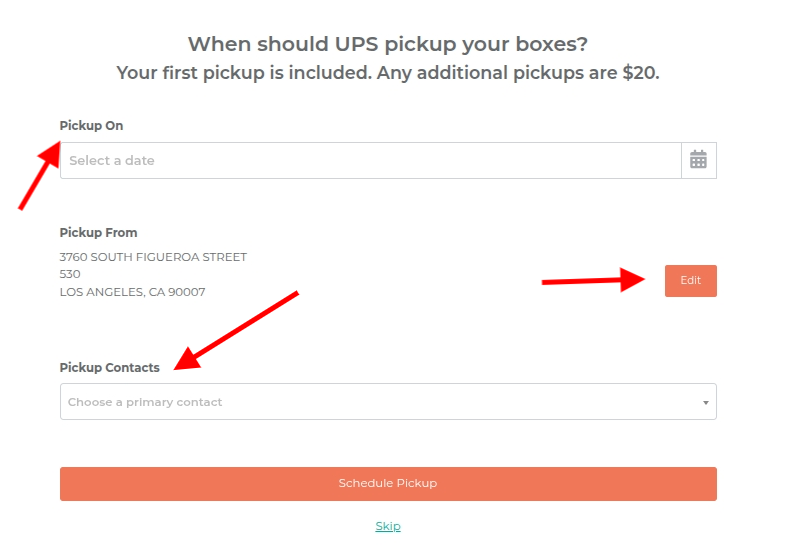This screenshot has width=792, height=550.
Task: Click the primary contact dropdown caret arrow
Action: coord(706,403)
